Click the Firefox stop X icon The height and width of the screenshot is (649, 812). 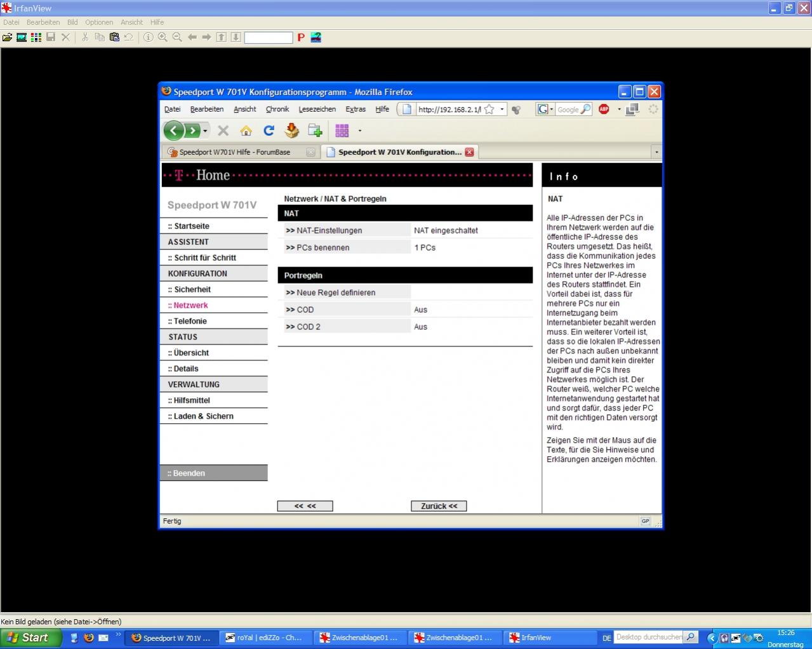click(223, 131)
